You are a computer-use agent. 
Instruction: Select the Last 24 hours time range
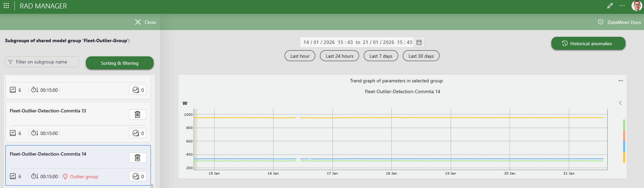(340, 56)
